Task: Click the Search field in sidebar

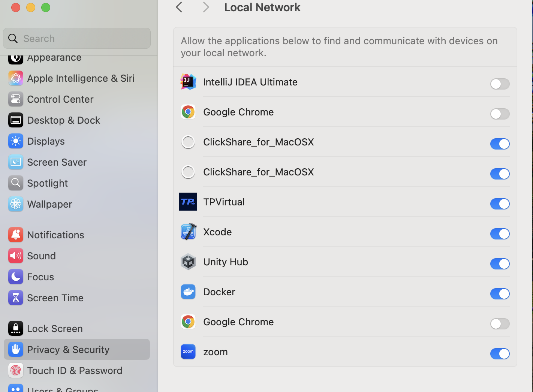Action: pyautogui.click(x=77, y=38)
